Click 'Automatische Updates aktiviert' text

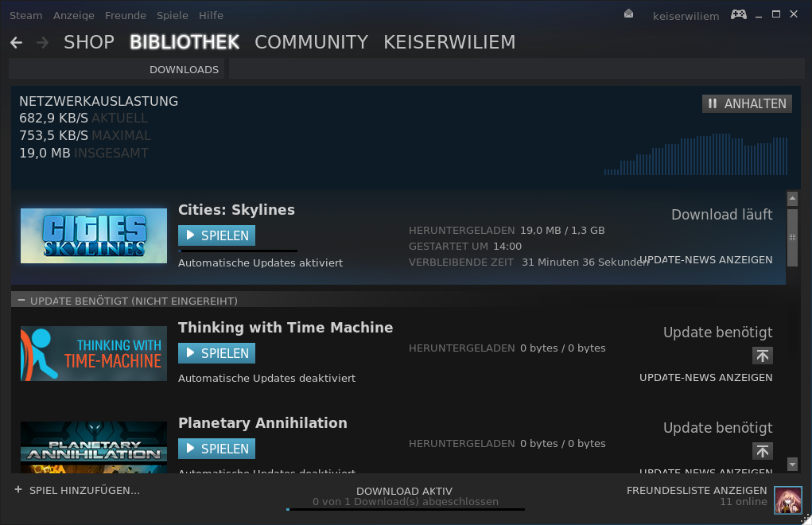261,263
